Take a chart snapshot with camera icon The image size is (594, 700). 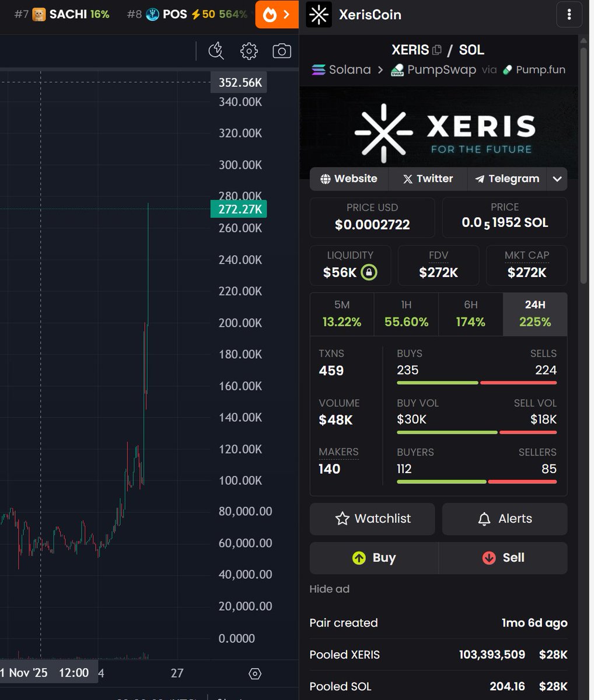pos(282,51)
